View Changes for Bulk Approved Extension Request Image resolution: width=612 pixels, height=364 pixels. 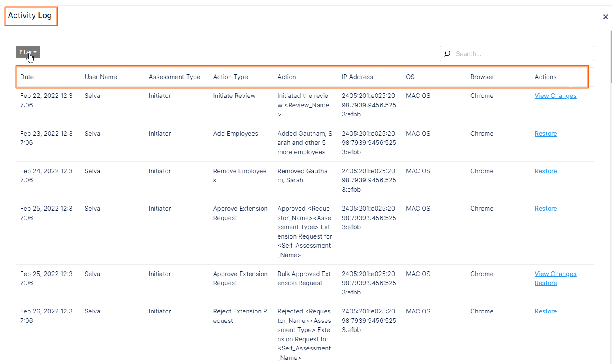[556, 274]
